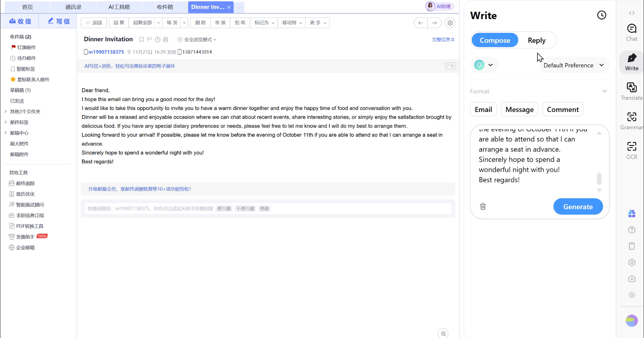Expand the 更多 actions dropdown

tap(317, 23)
